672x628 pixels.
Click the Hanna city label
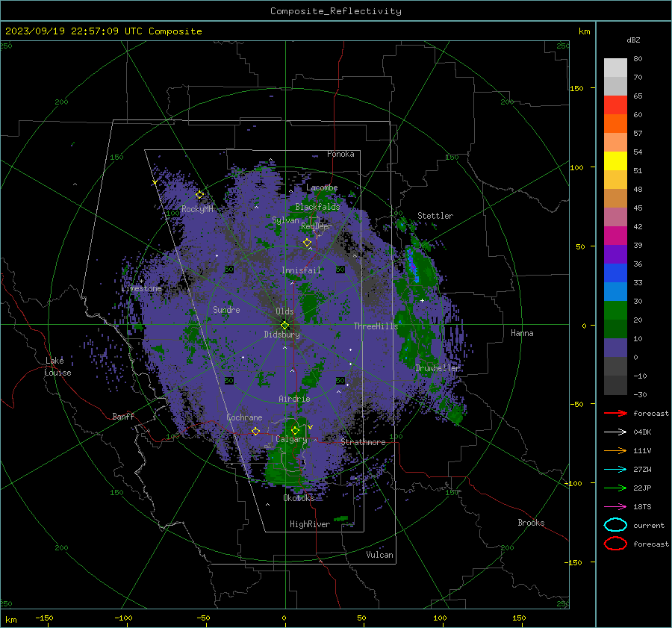(x=522, y=333)
